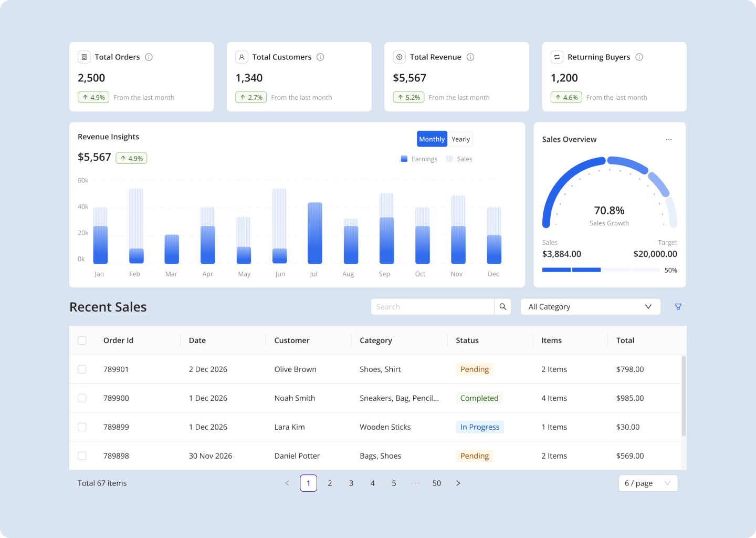
Task: Click the Returning Buyers repeat icon
Action: click(x=557, y=57)
